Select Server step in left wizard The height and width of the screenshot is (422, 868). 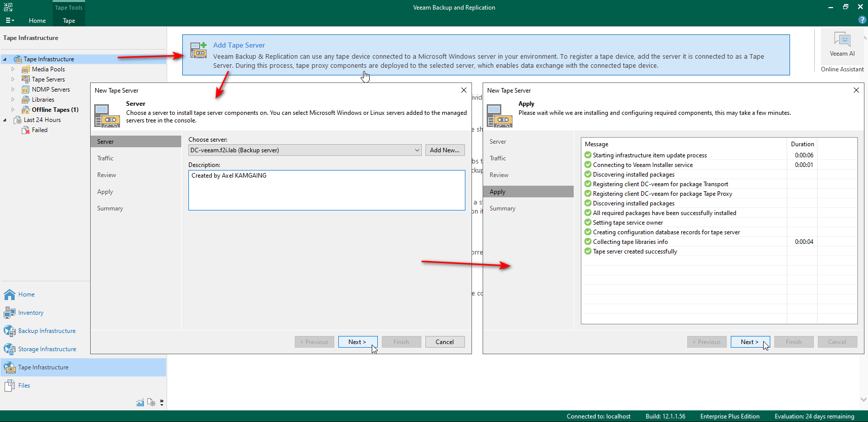pos(136,142)
